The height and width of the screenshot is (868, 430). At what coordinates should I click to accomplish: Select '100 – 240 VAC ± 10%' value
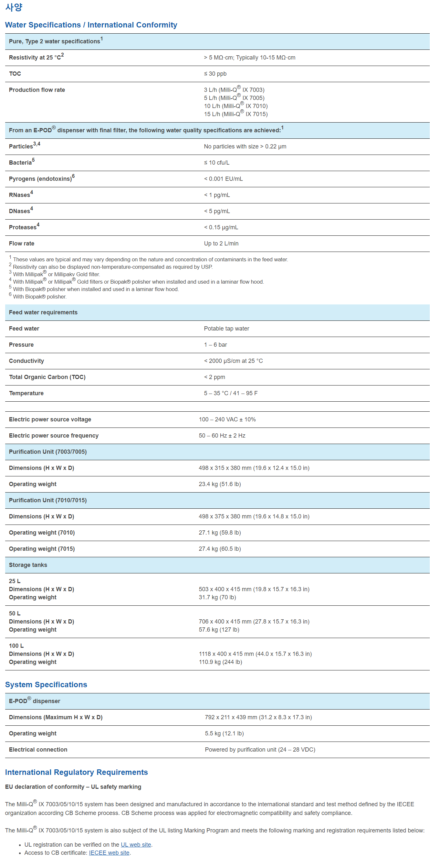click(x=227, y=419)
